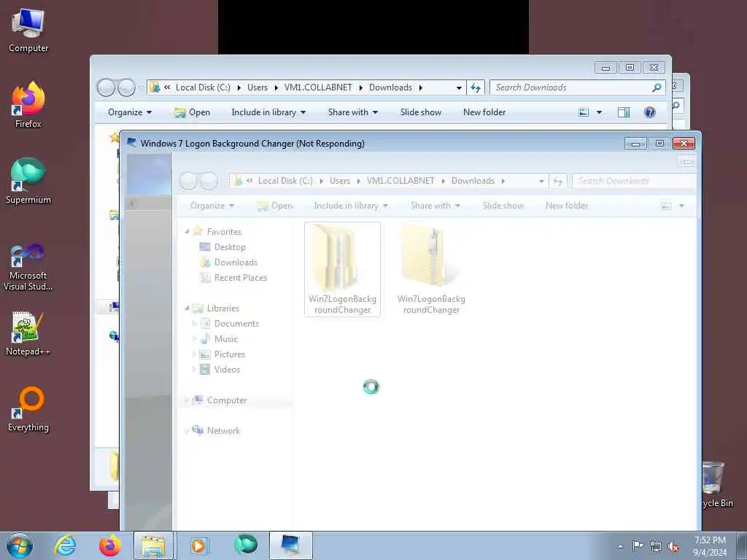This screenshot has height=560, width=747.
Task: Click the search magnifier icon in the back window
Action: [x=657, y=87]
